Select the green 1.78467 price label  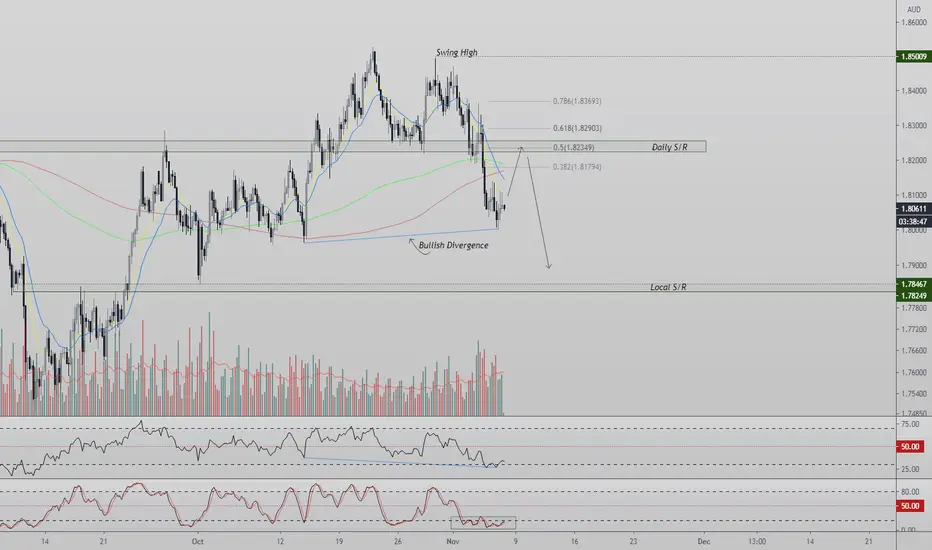(914, 284)
